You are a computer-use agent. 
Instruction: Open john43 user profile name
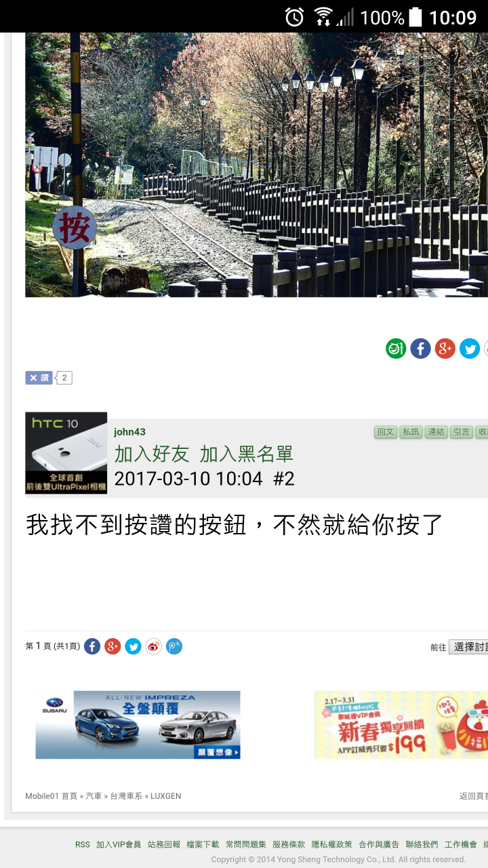click(x=129, y=432)
